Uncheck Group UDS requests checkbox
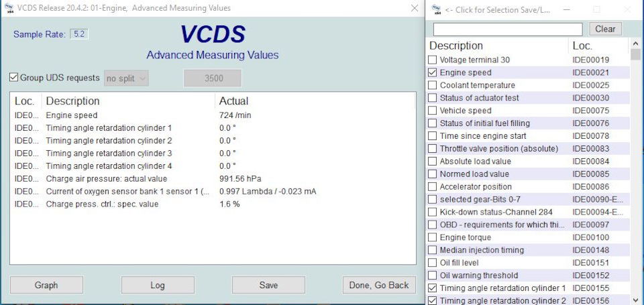 14,78
